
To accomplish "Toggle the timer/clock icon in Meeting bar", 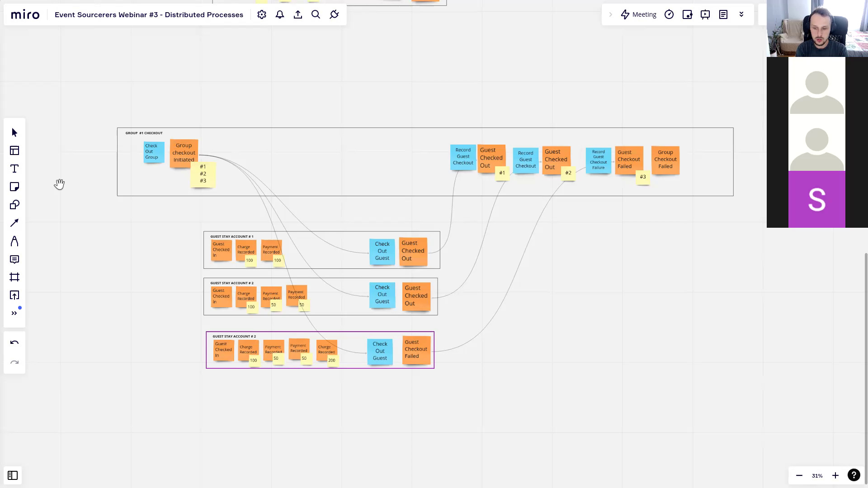I will (669, 14).
